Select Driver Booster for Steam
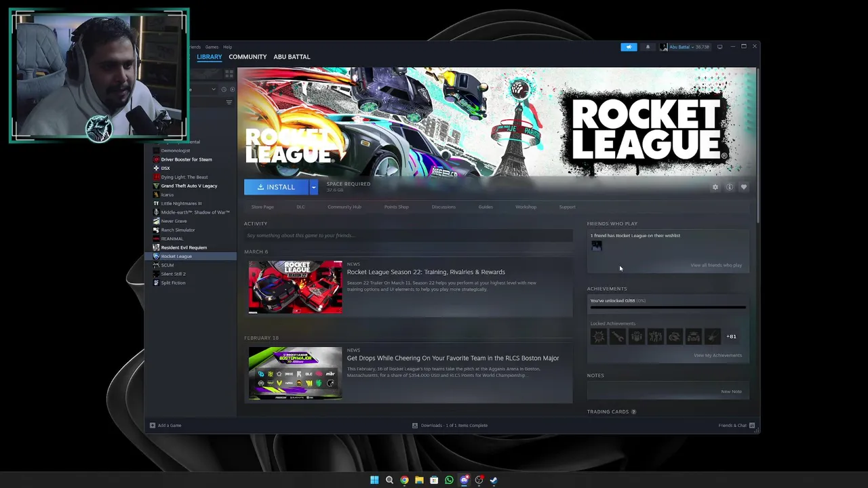Image resolution: width=868 pixels, height=488 pixels. pos(186,159)
